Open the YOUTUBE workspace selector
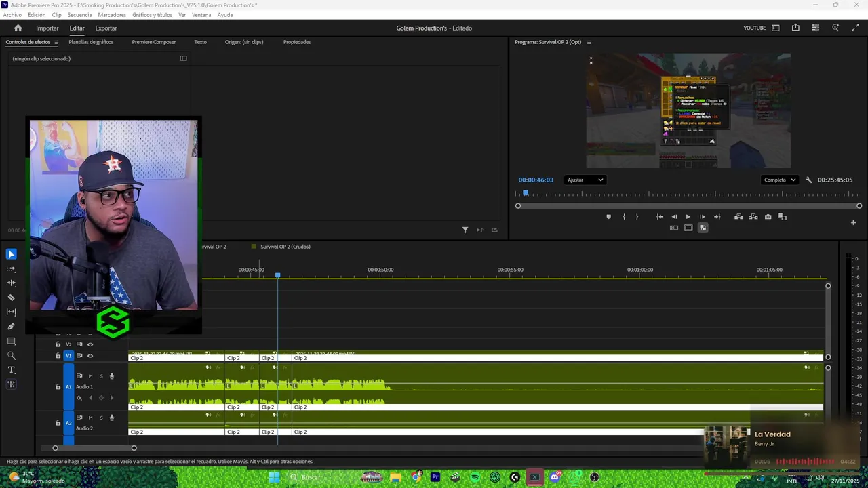This screenshot has height=488, width=868. tap(754, 28)
